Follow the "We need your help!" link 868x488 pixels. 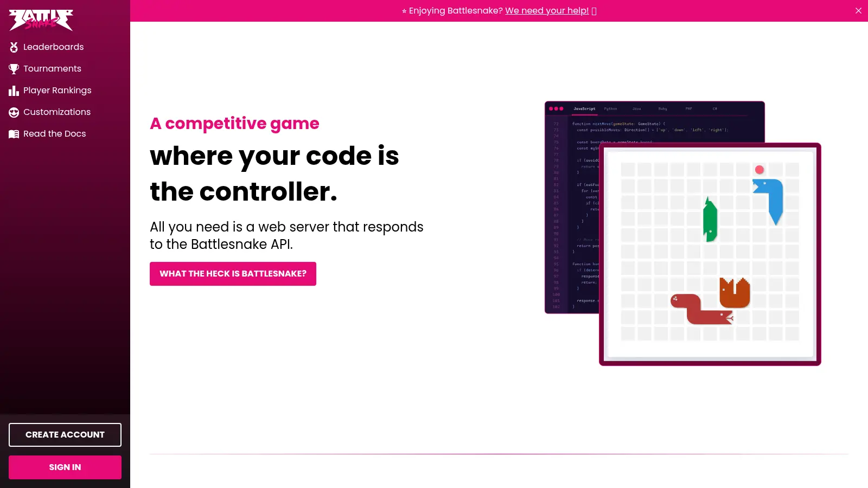[547, 11]
